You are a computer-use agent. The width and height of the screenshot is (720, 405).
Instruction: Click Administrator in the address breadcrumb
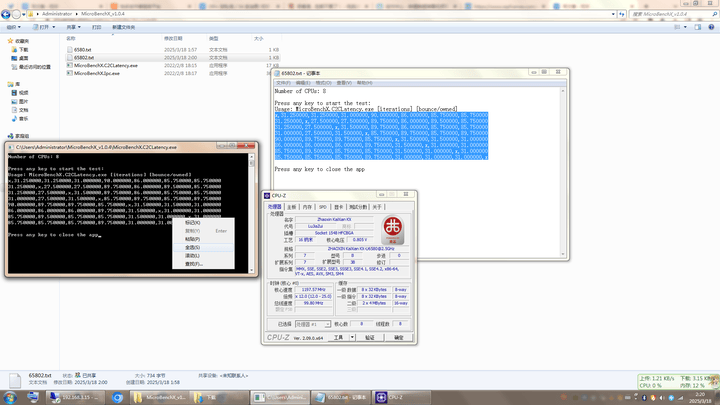click(x=57, y=14)
